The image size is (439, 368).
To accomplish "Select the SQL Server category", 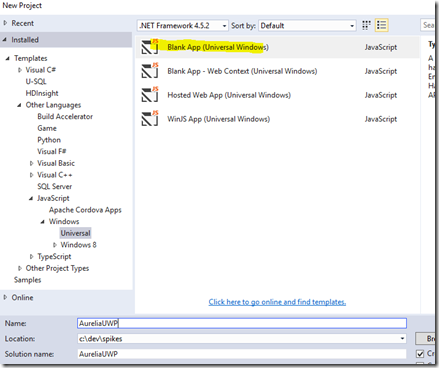I will click(x=54, y=187).
